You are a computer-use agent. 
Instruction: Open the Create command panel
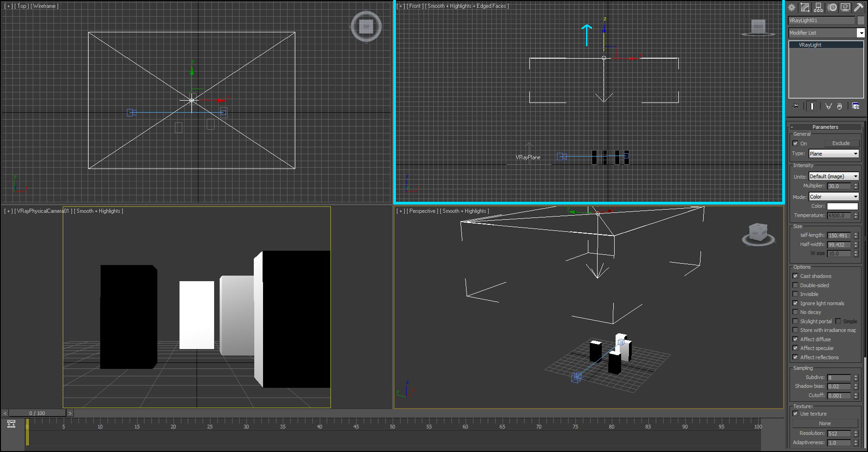coord(792,7)
